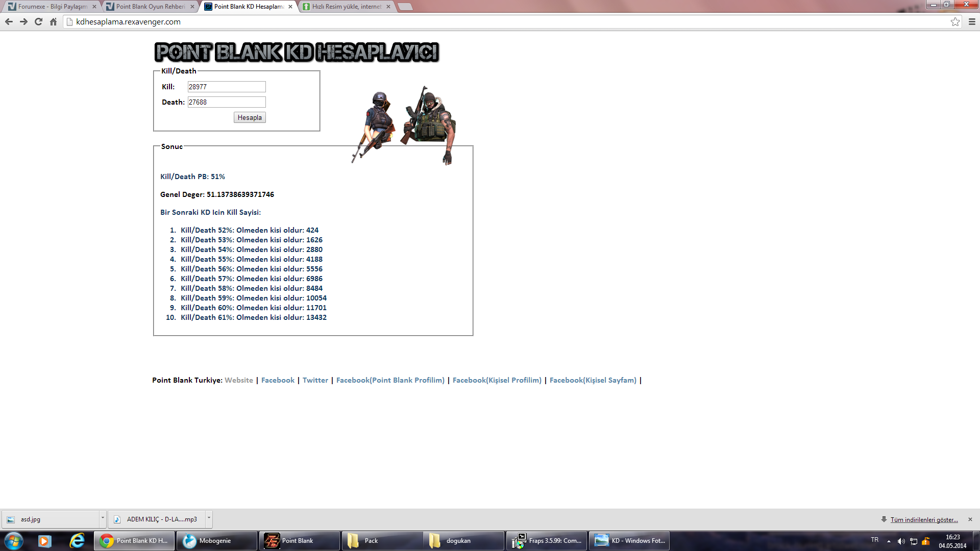
Task: Switch to Chrome Point Blank KD taskbar button
Action: pos(134,541)
